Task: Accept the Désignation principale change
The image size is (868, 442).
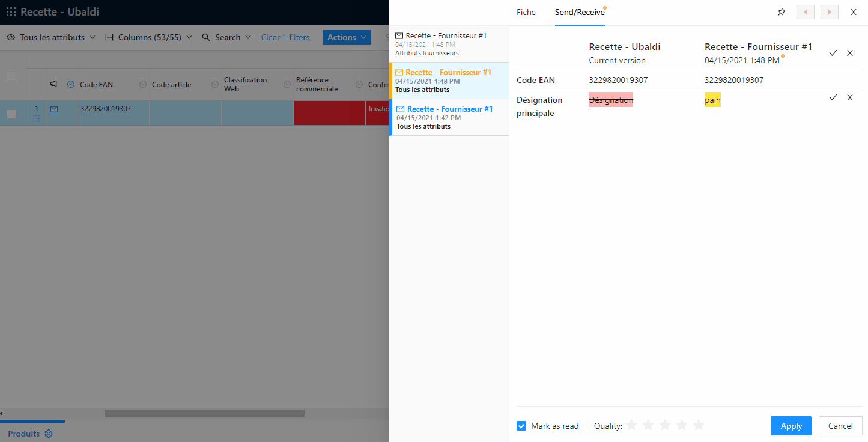Action: click(833, 97)
